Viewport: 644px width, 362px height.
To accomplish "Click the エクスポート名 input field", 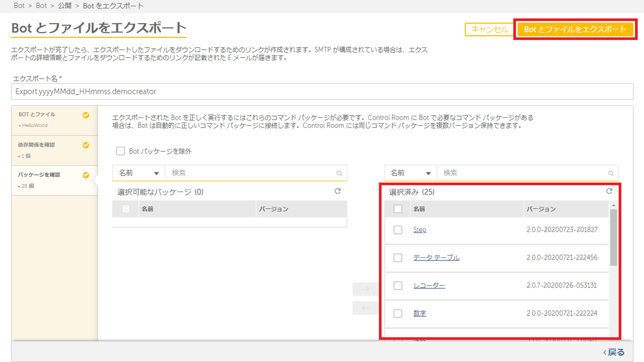I will tap(322, 92).
